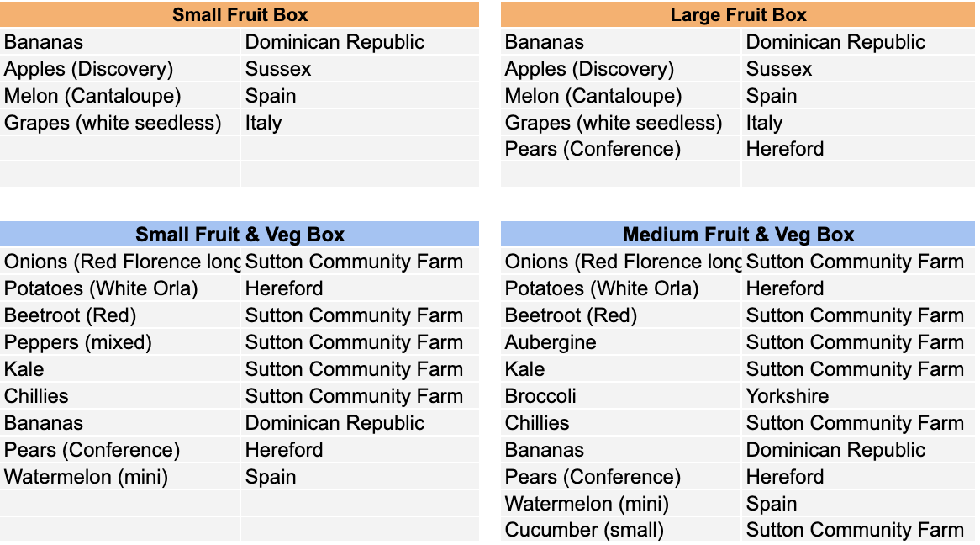
Task: Select the Large Fruit Box header cell
Action: pyautogui.click(x=737, y=14)
